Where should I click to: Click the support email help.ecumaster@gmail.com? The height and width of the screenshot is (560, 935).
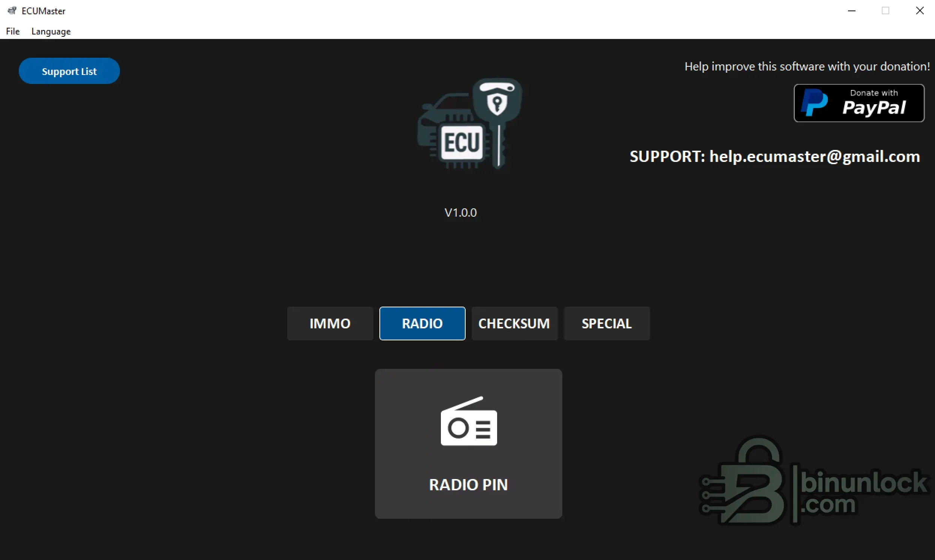point(815,156)
